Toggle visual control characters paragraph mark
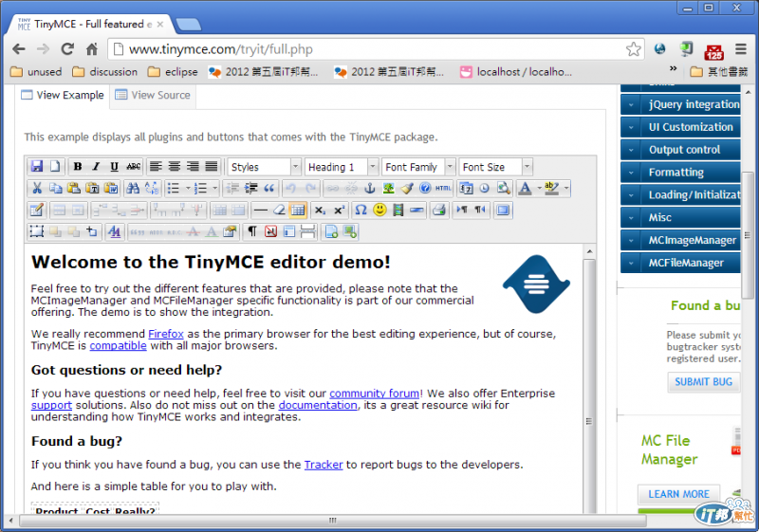Image resolution: width=759 pixels, height=532 pixels. tap(252, 231)
